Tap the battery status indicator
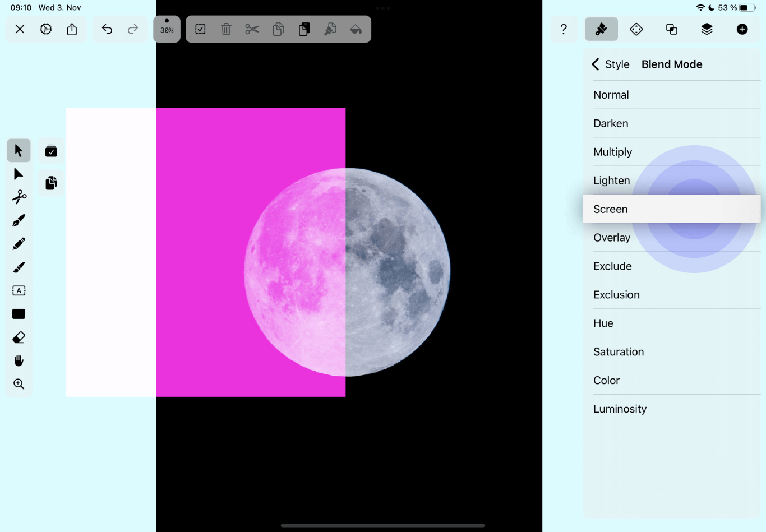The image size is (766, 532). tap(747, 8)
